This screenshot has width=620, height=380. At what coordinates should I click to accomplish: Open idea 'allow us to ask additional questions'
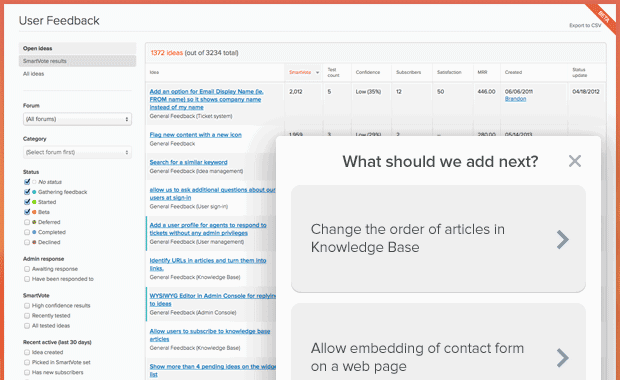(x=212, y=194)
